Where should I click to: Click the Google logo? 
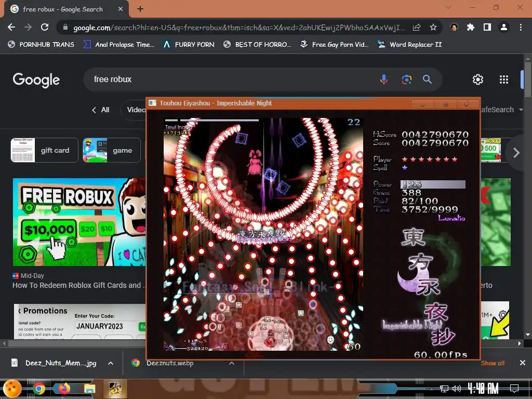36,79
